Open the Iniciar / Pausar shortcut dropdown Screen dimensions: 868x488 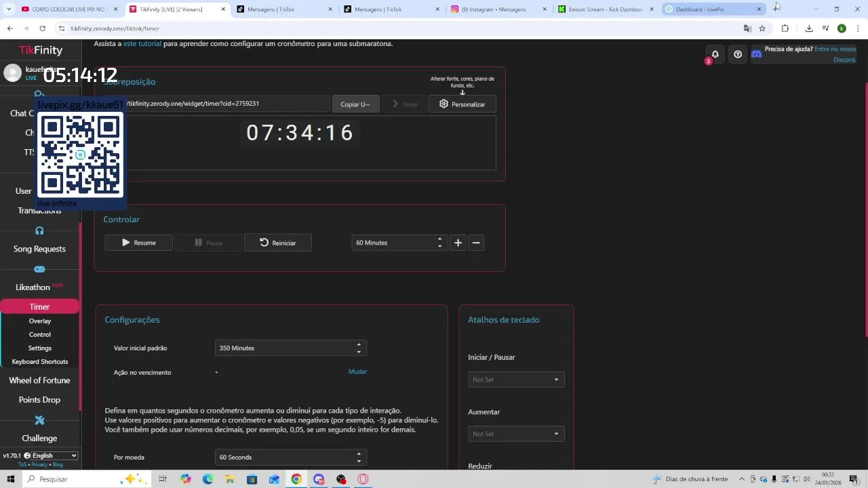[x=516, y=380]
